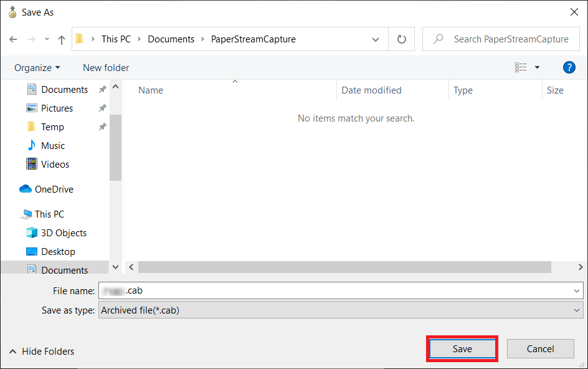The image size is (588, 369).
Task: Open the Temp folder in navigation pane
Action: [x=52, y=127]
